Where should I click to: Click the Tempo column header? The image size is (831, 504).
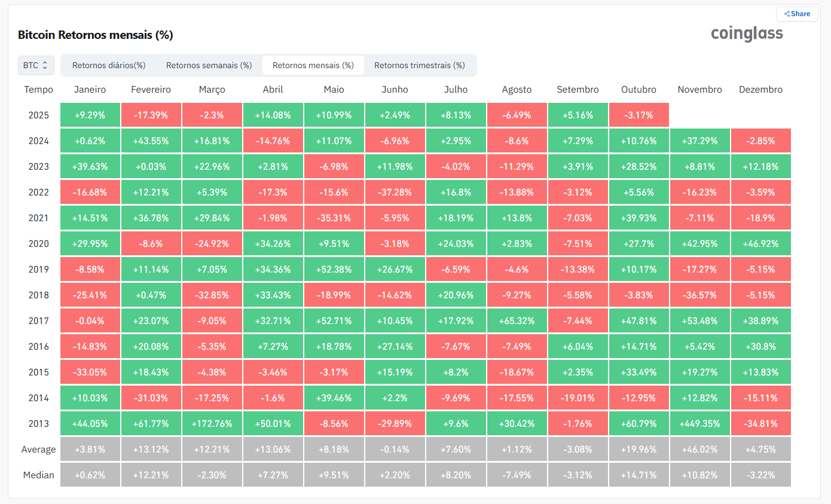coord(39,90)
